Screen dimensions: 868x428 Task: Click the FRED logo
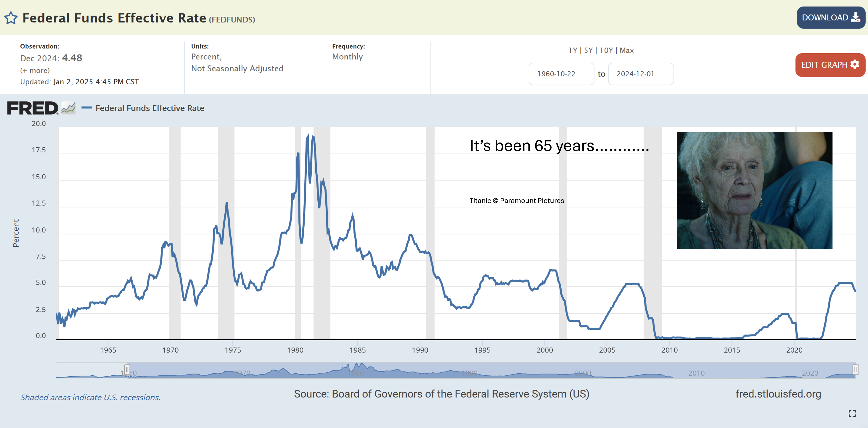[32, 108]
